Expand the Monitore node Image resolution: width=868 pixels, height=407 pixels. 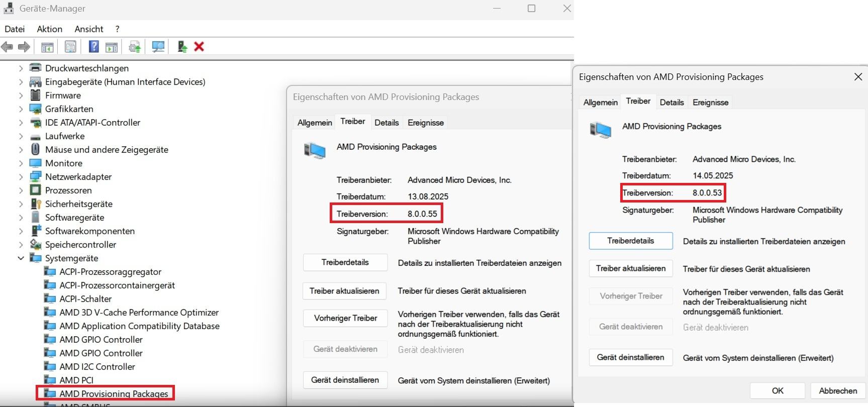21,163
